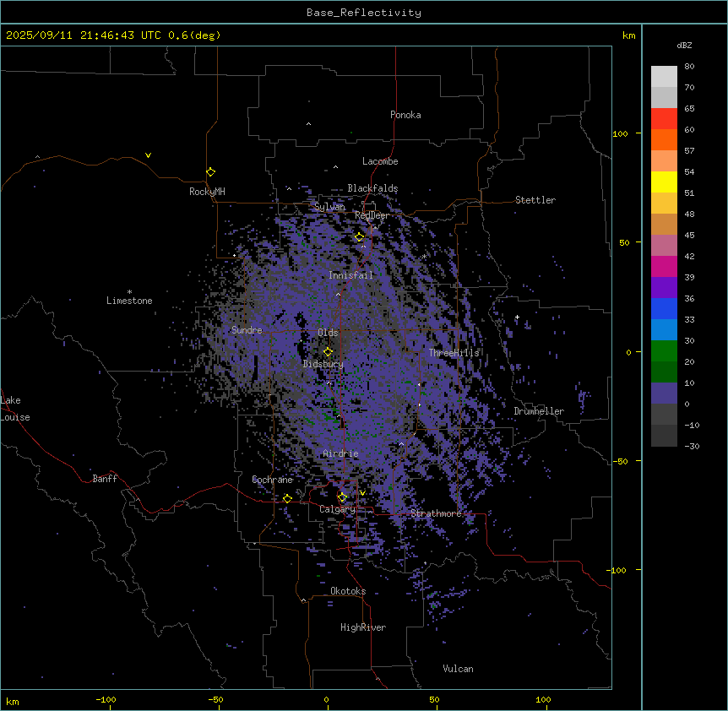Select the Ponoka city label
The height and width of the screenshot is (711, 728).
tap(405, 115)
